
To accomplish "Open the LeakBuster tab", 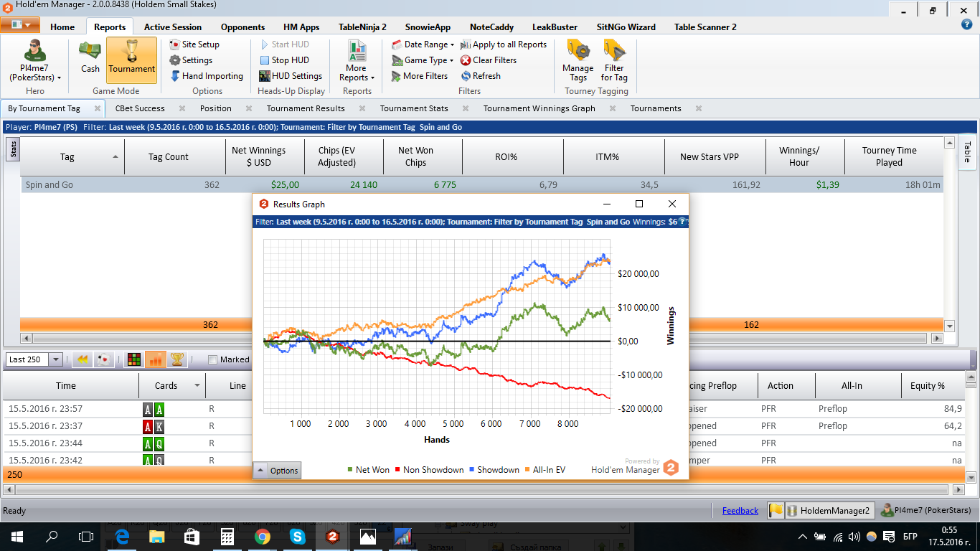I will (555, 27).
